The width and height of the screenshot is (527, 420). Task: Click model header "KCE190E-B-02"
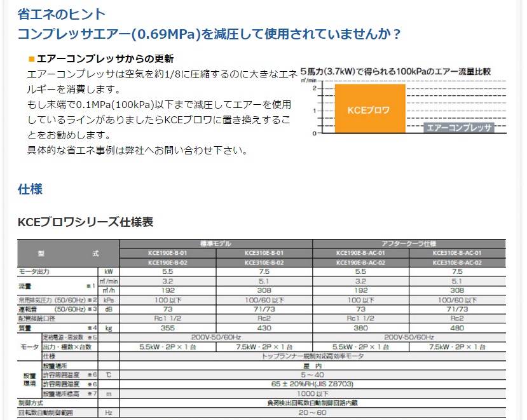coord(168,263)
